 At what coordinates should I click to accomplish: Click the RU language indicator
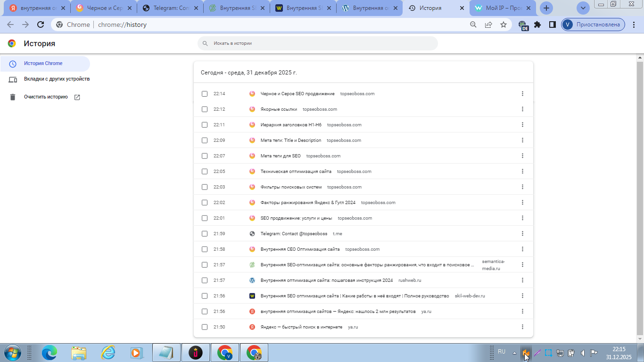click(x=502, y=352)
